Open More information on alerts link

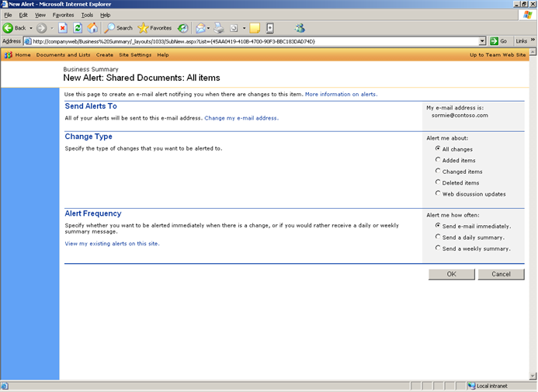[341, 94]
